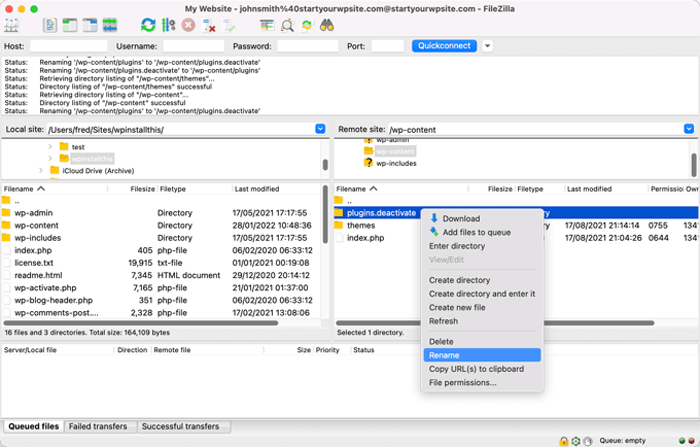The height and width of the screenshot is (447, 700).
Task: Click the red cancel operation icon
Action: coord(188,25)
